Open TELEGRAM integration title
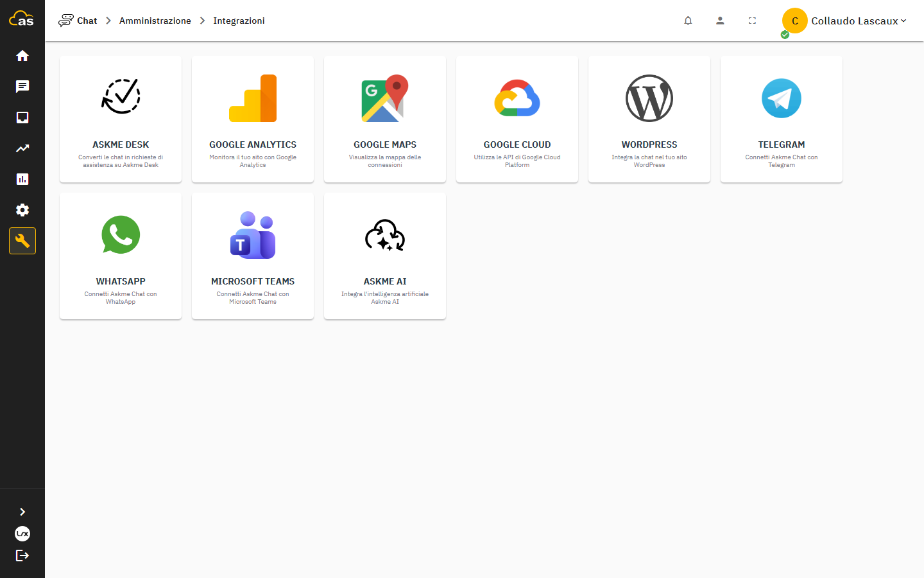 coord(782,144)
